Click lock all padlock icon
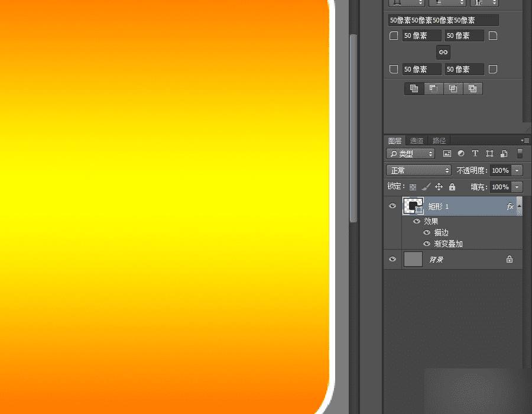Screen dimensions: 532x414 click(452, 187)
